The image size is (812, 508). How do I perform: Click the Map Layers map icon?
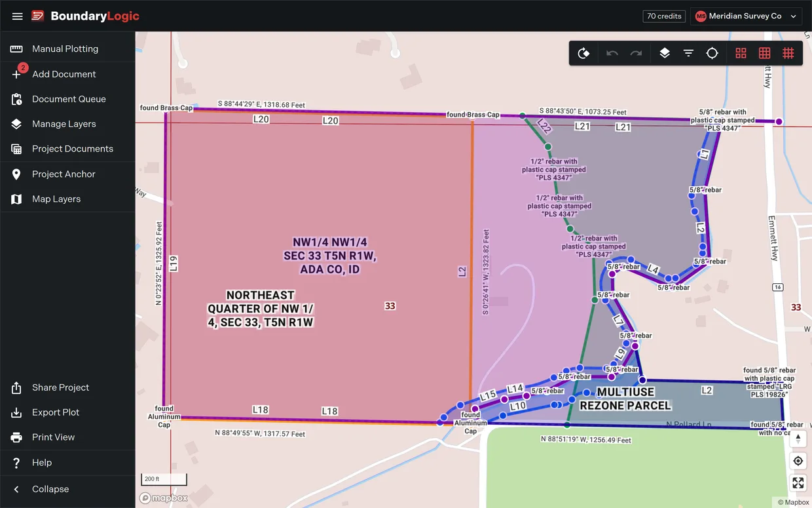click(16, 199)
